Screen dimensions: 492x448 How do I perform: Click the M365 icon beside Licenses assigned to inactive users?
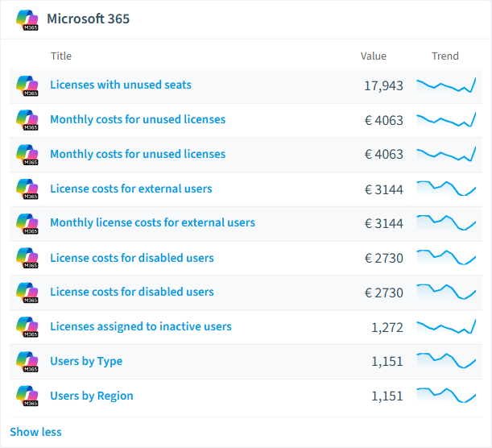[x=27, y=327]
